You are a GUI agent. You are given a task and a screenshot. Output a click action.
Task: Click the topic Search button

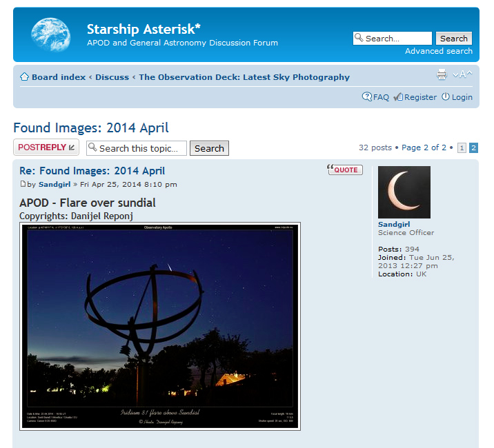pos(209,148)
